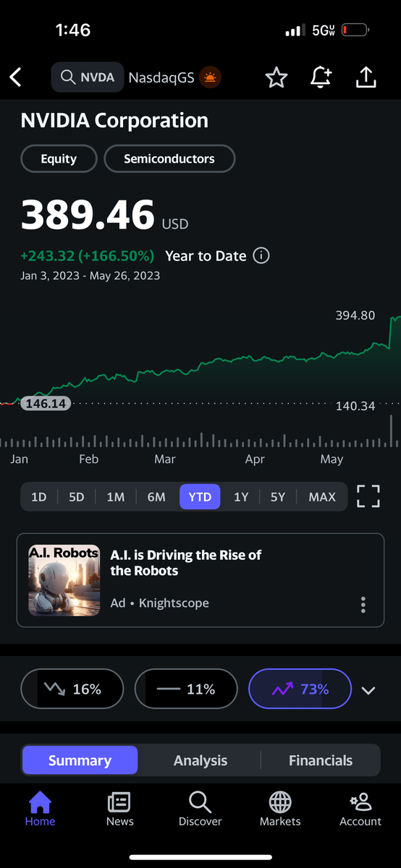This screenshot has height=868, width=401.
Task: Add NVDA to watchlist with star icon
Action: (x=277, y=77)
